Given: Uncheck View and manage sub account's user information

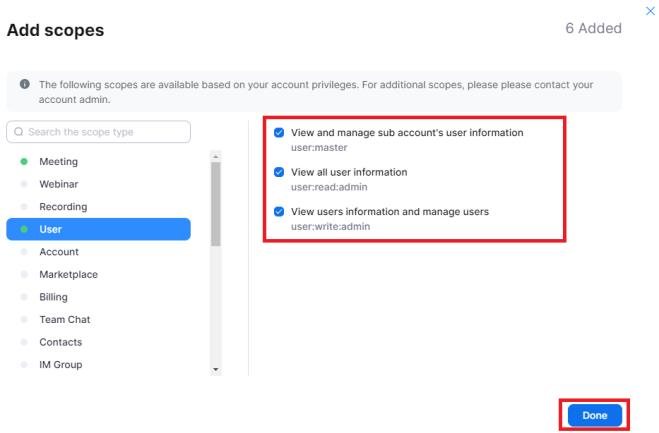Looking at the screenshot, I should pos(279,133).
